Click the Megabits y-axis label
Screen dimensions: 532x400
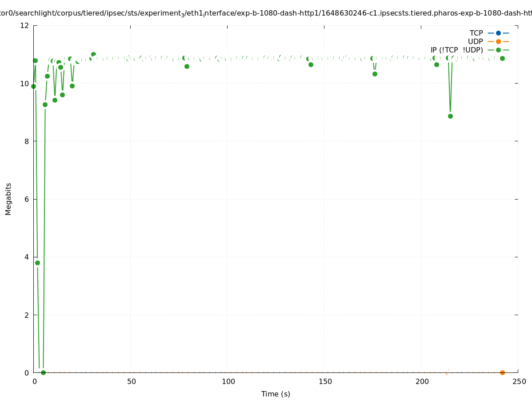click(x=8, y=199)
